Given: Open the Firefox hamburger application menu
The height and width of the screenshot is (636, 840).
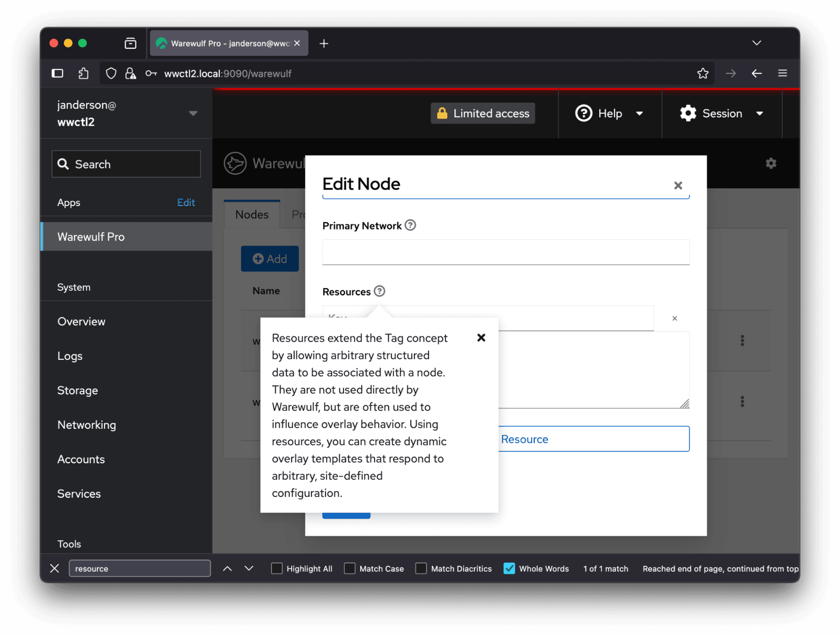Looking at the screenshot, I should pos(782,74).
